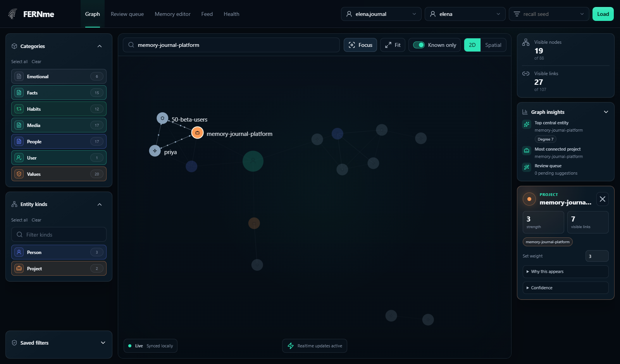Click the graph search field
This screenshot has height=364, width=620.
(231, 45)
